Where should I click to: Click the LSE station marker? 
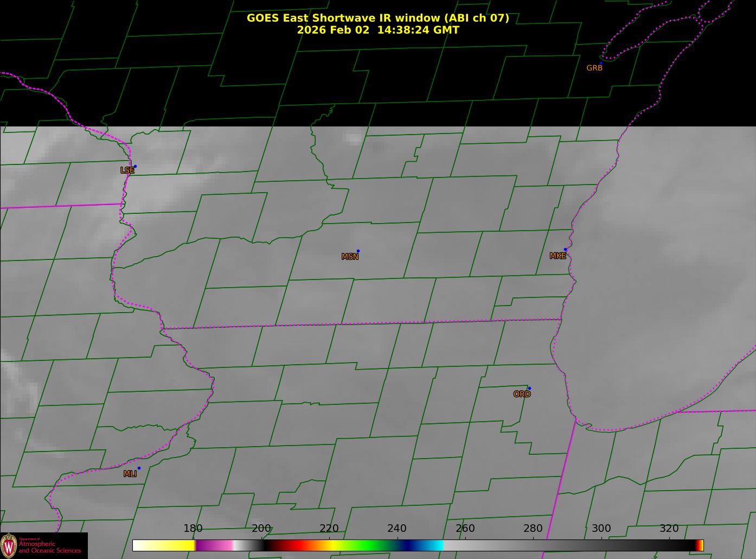click(135, 167)
